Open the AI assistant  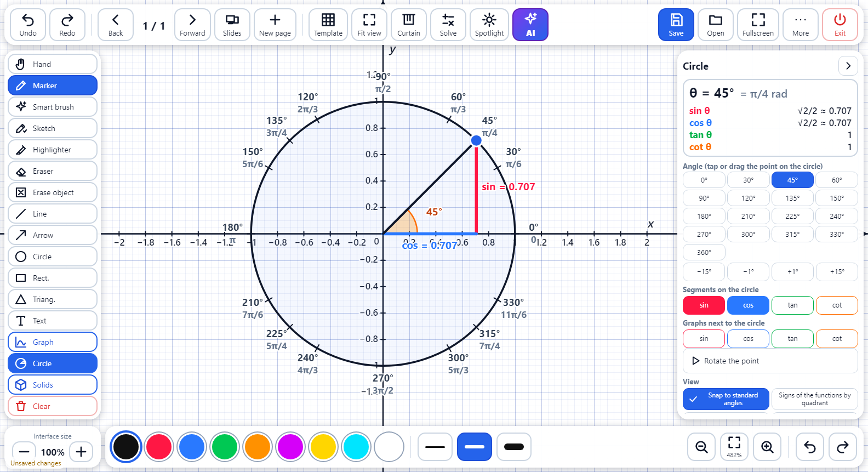click(x=530, y=25)
